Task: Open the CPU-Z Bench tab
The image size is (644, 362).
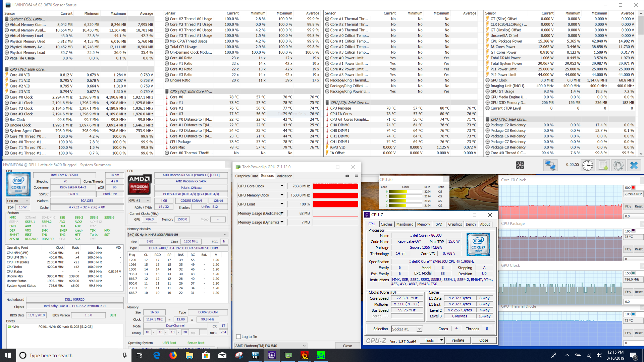Action: [x=471, y=224]
